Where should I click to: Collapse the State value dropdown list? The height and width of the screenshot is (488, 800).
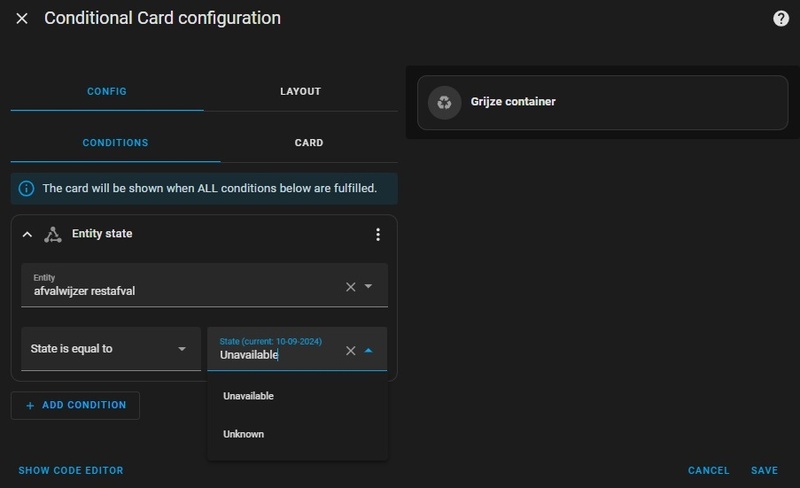click(x=368, y=351)
